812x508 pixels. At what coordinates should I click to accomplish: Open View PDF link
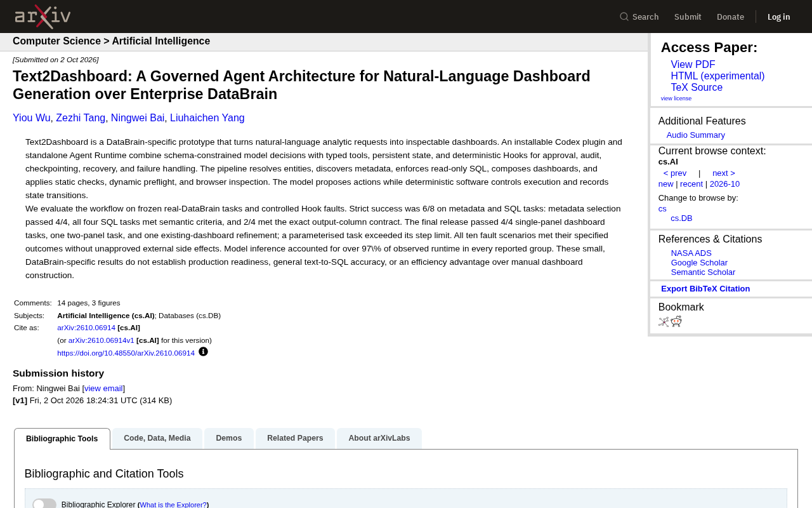[693, 65]
